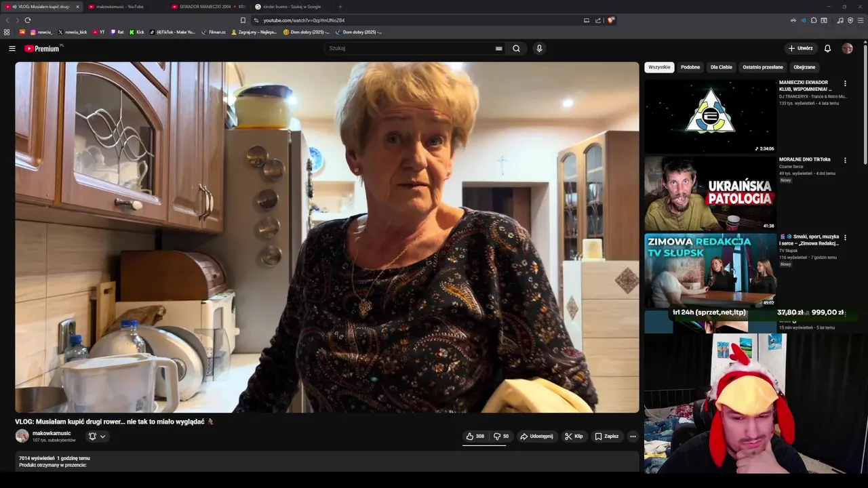This screenshot has height=488, width=868.
Task: Close the VLOG video tab
Action: pos(77,7)
